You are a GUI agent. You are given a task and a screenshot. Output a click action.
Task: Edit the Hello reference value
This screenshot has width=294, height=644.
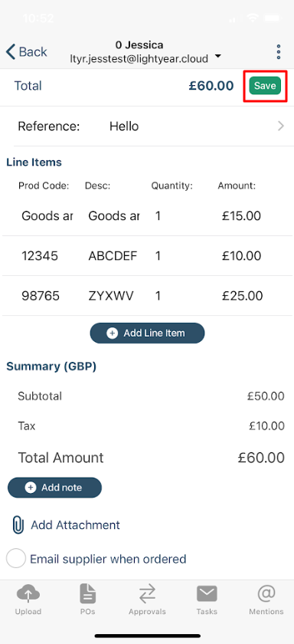[x=124, y=126]
